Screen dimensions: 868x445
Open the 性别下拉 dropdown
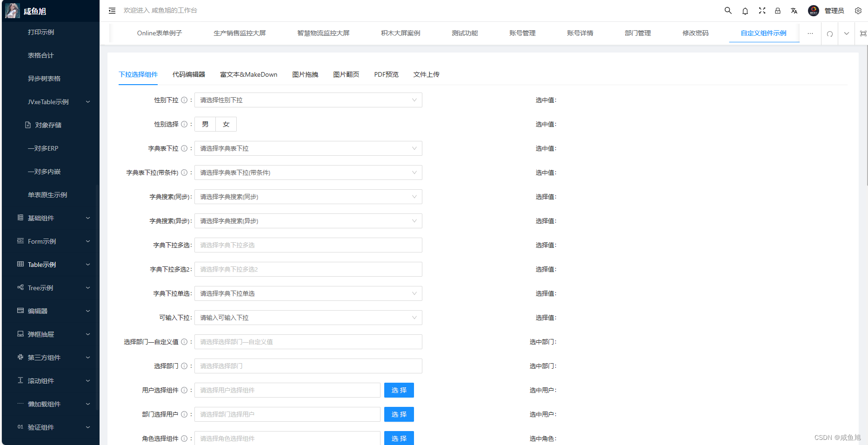click(308, 100)
